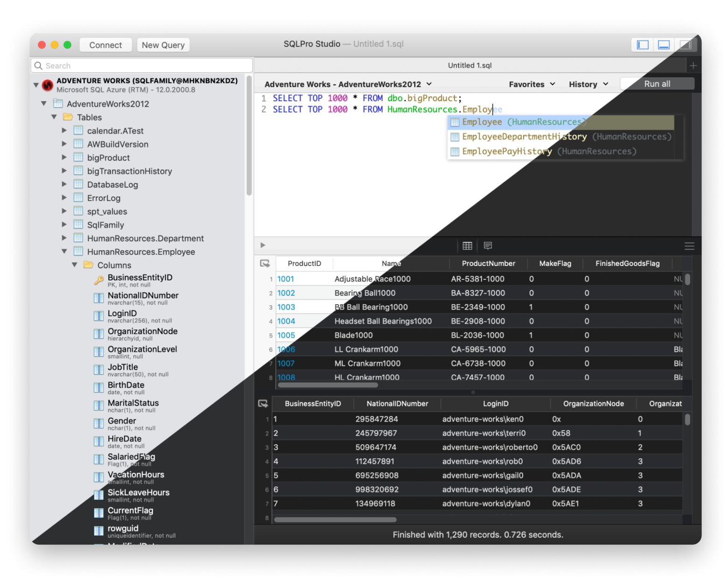Run the query with the play icon

(x=263, y=245)
